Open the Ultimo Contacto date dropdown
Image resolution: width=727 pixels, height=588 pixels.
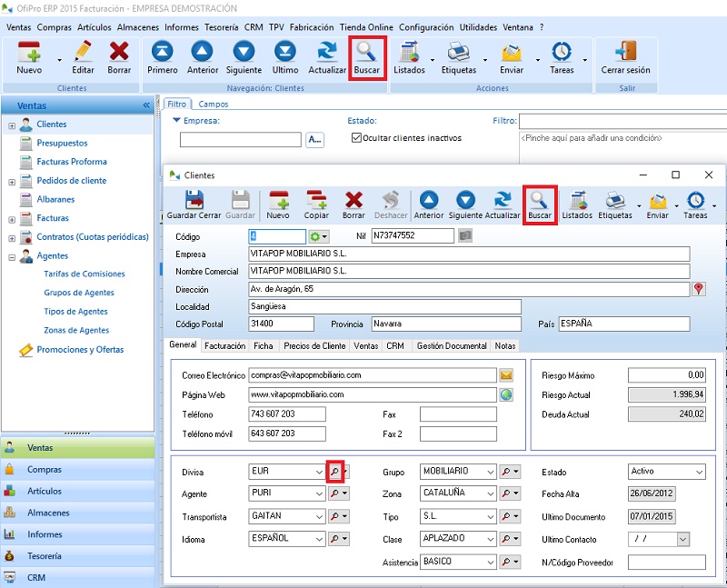point(682,540)
